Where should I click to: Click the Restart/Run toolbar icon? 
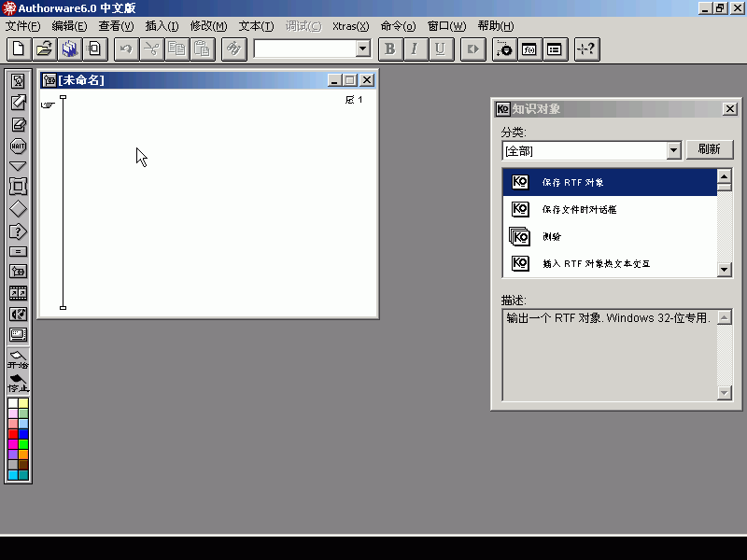pos(472,49)
